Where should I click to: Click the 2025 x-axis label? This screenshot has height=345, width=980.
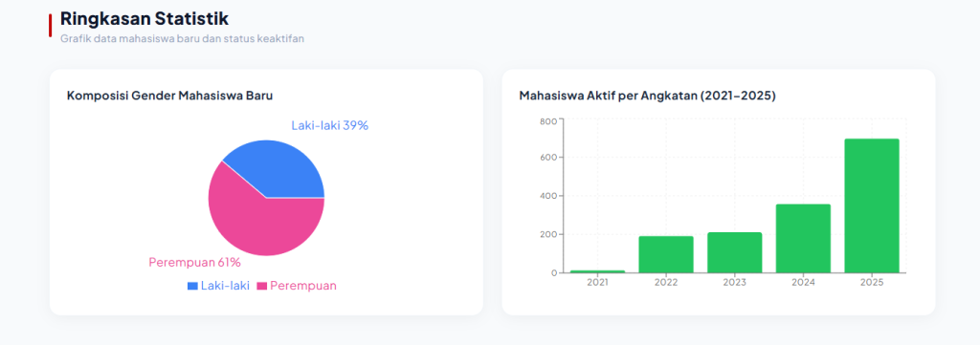click(x=872, y=283)
